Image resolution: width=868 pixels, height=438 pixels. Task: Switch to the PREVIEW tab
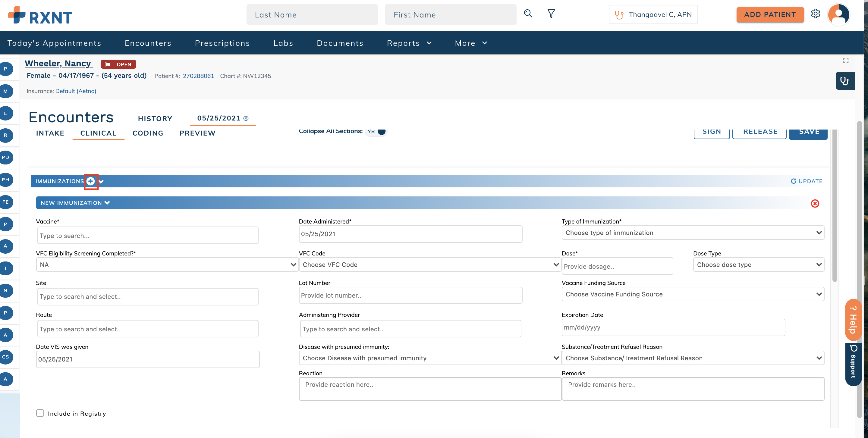pos(197,133)
